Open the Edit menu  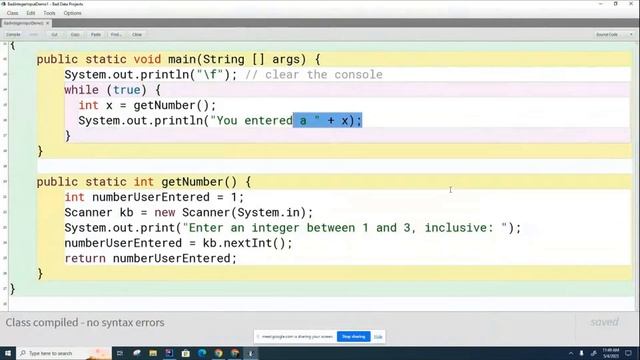(31, 13)
